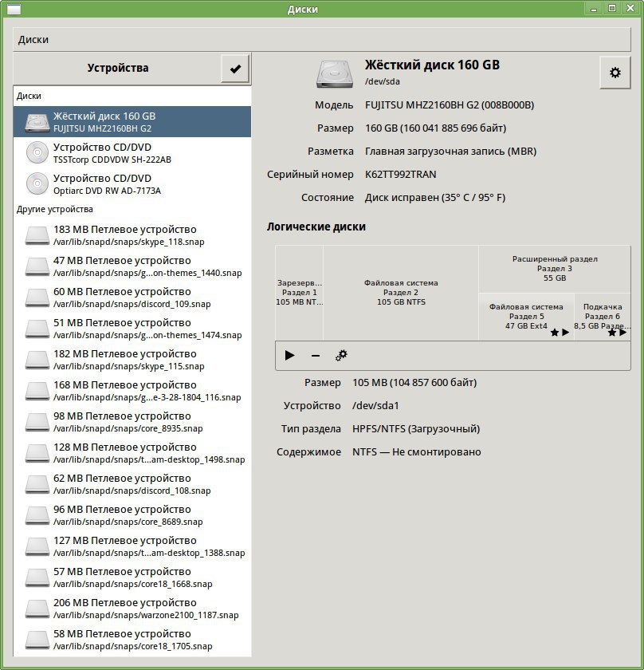Select Раздел 5 47 GB Ext4 partition block

pos(526,317)
